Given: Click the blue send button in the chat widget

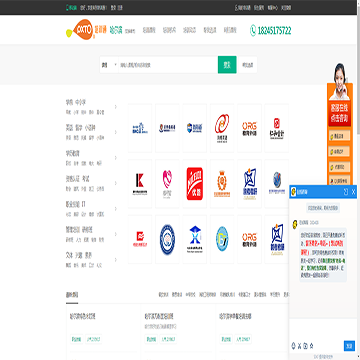Looking at the screenshot, I should (x=349, y=346).
